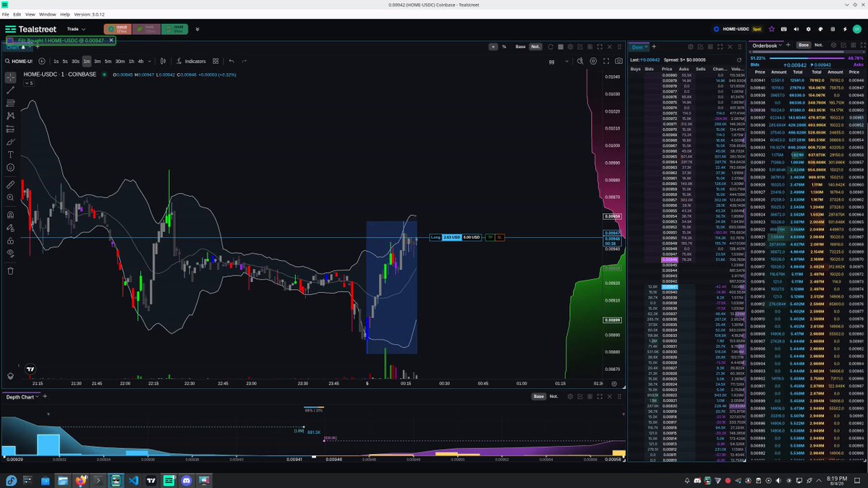Select the trend line drawing tool
Screen dimensions: 868x488
pyautogui.click(x=10, y=90)
